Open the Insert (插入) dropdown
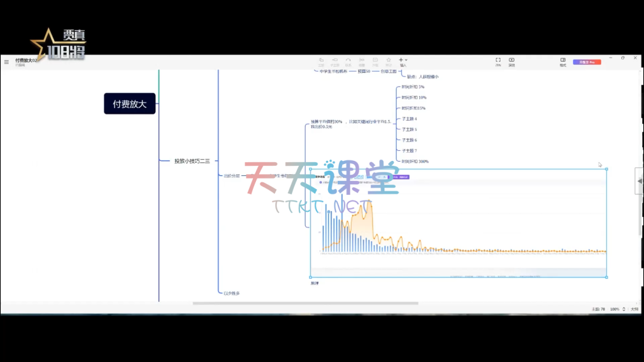The height and width of the screenshot is (362, 644). pos(403,61)
